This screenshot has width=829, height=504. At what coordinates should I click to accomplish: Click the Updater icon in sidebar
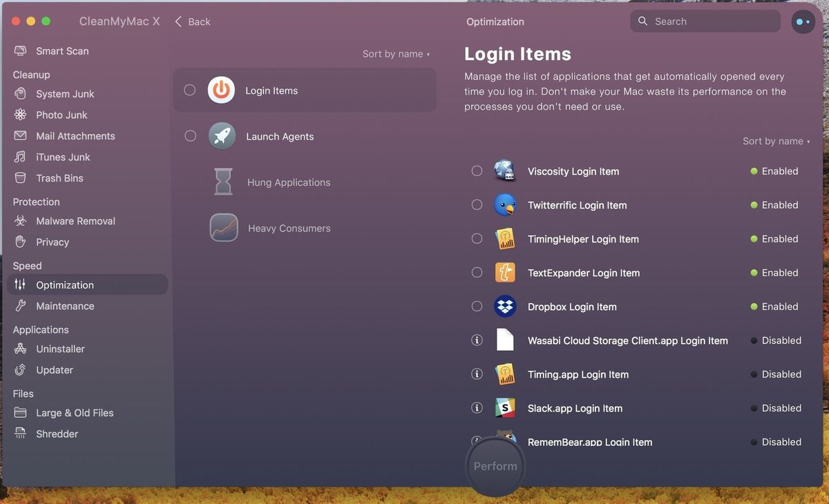21,370
